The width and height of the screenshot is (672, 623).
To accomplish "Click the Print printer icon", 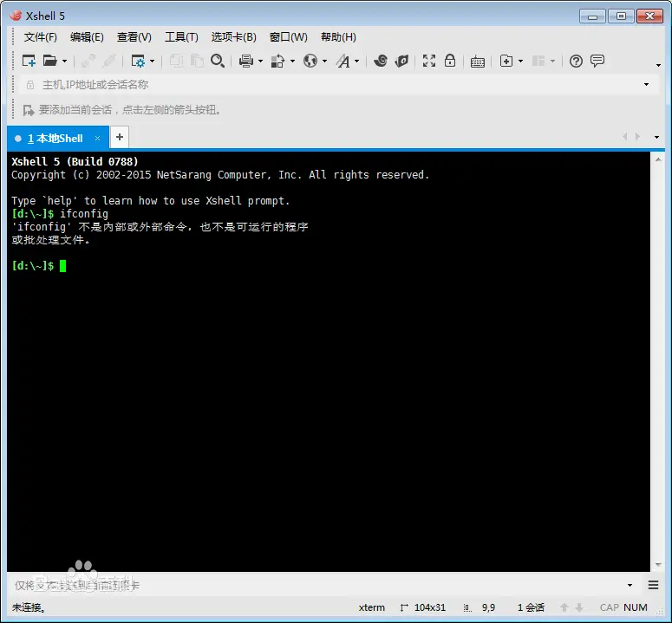I will [x=246, y=61].
